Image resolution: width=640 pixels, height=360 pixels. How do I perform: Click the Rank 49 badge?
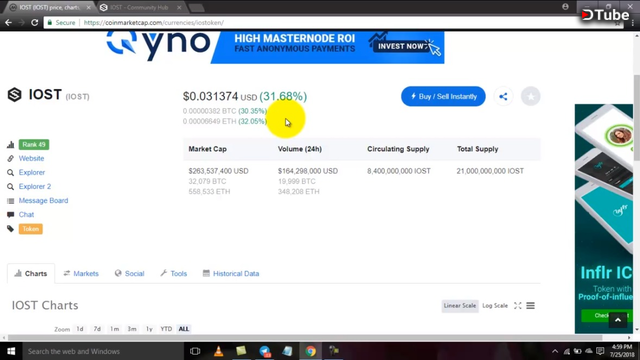34,144
